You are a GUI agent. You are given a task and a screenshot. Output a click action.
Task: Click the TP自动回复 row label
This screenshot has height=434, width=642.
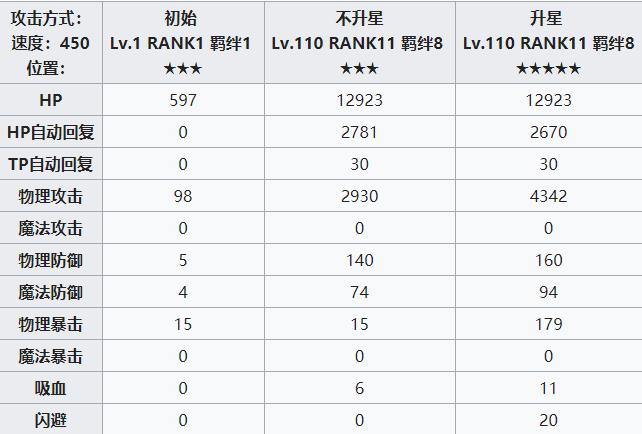tap(51, 164)
